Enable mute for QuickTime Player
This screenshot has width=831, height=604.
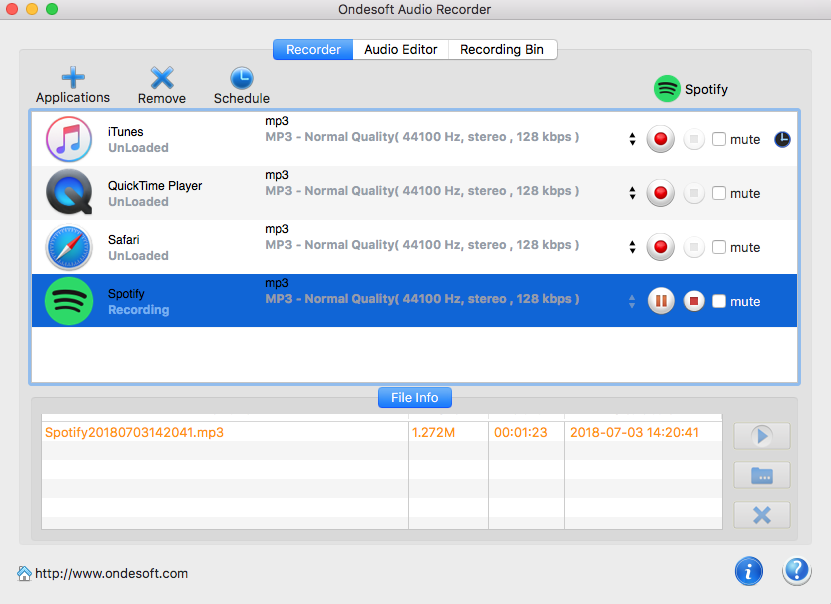718,192
